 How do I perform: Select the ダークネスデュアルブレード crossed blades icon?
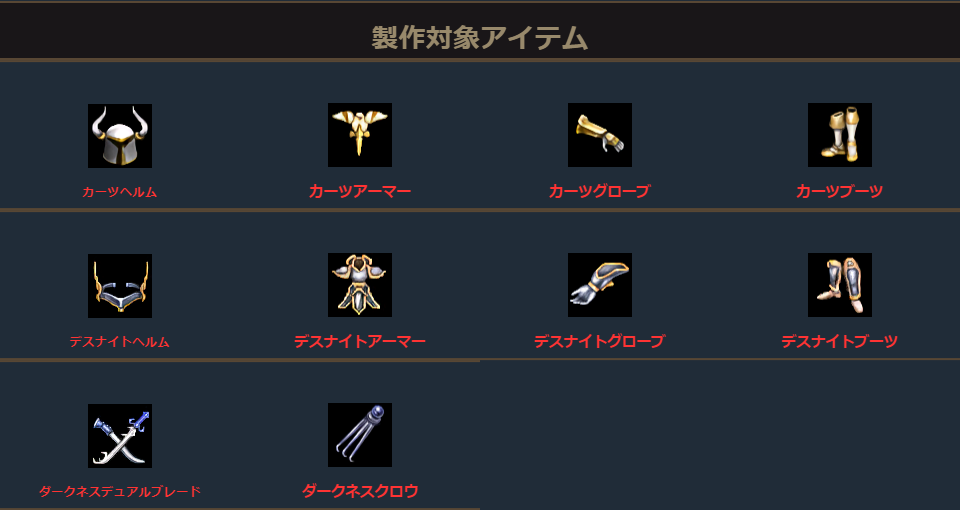120,436
